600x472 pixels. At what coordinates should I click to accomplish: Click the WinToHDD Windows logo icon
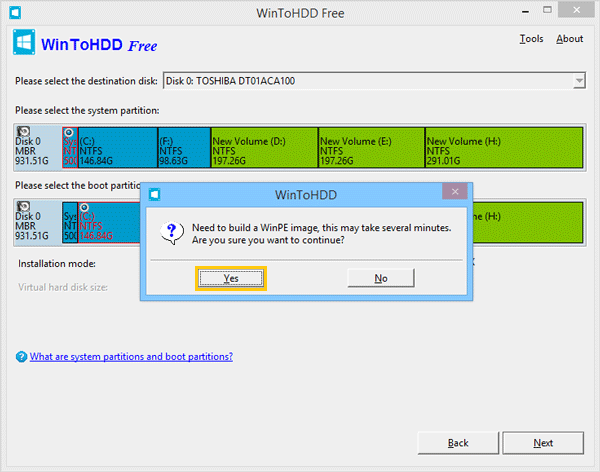point(25,44)
